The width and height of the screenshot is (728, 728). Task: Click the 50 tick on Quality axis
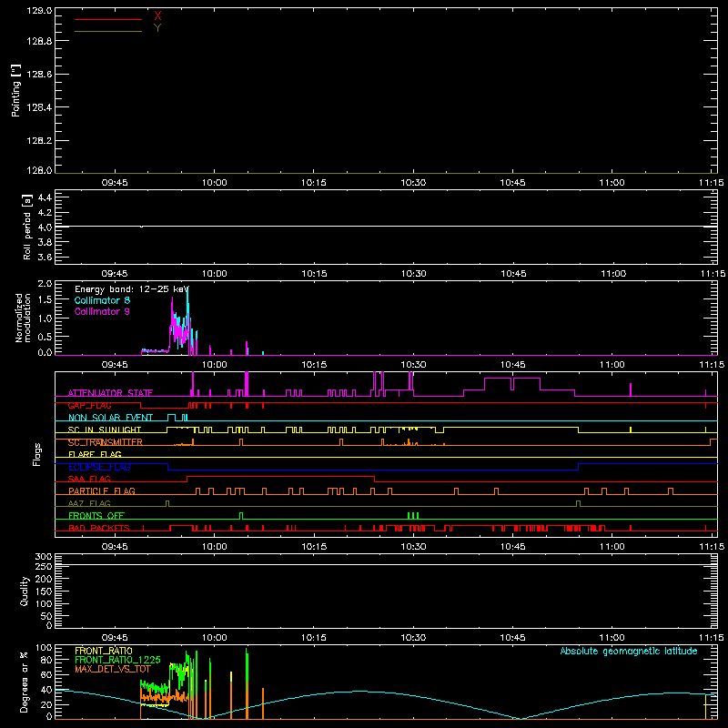46,616
